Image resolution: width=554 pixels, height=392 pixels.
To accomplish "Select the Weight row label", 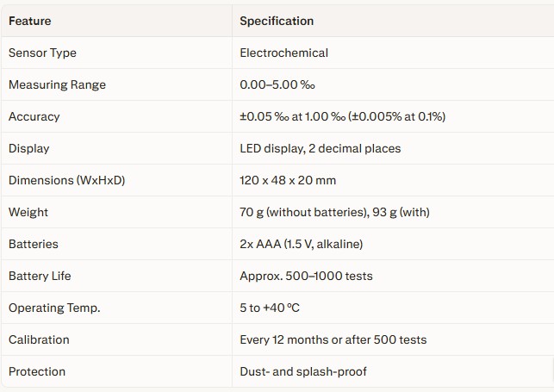I will [28, 212].
